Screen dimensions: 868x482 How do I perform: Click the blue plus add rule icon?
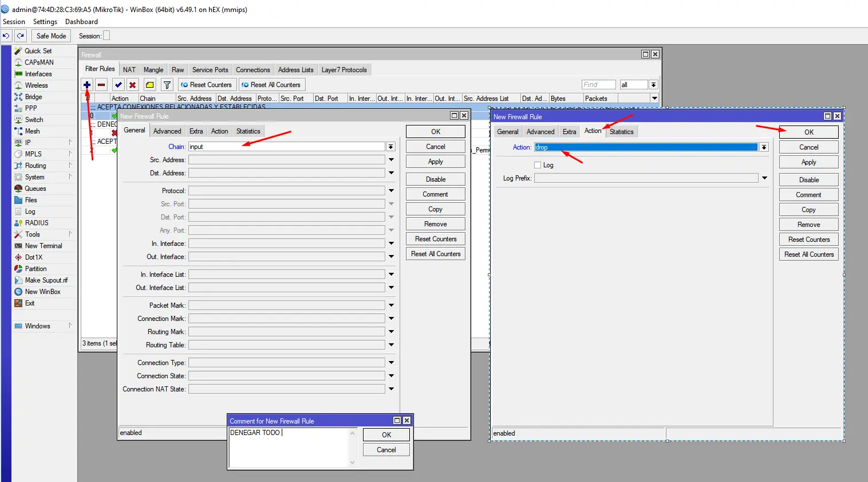point(87,85)
